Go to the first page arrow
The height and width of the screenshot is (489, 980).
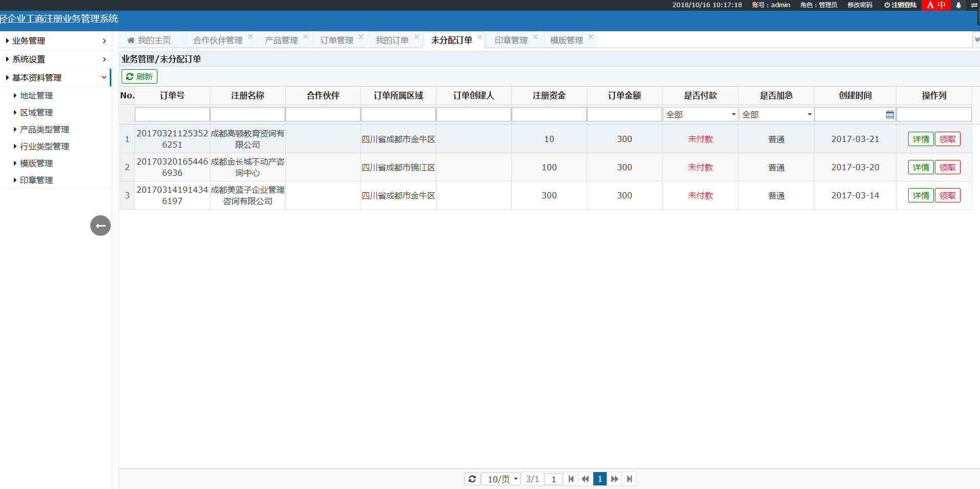pyautogui.click(x=571, y=479)
